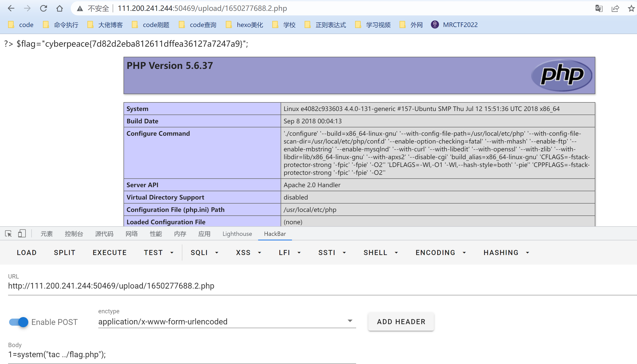Click the Configure Command row label
Viewport: 637px width, 364px height.
pos(158,133)
